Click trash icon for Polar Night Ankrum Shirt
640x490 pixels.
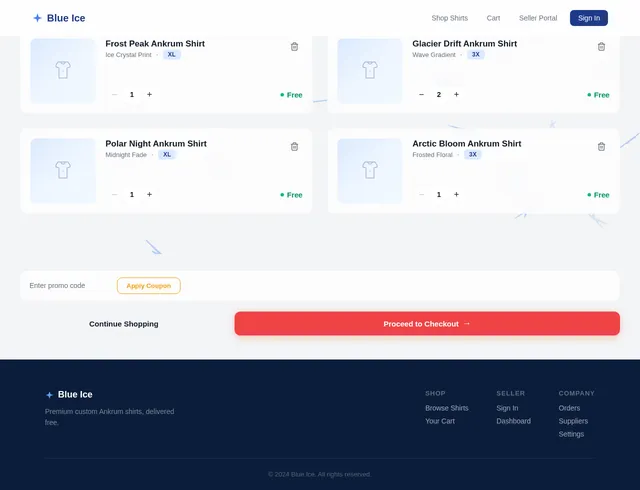point(294,147)
